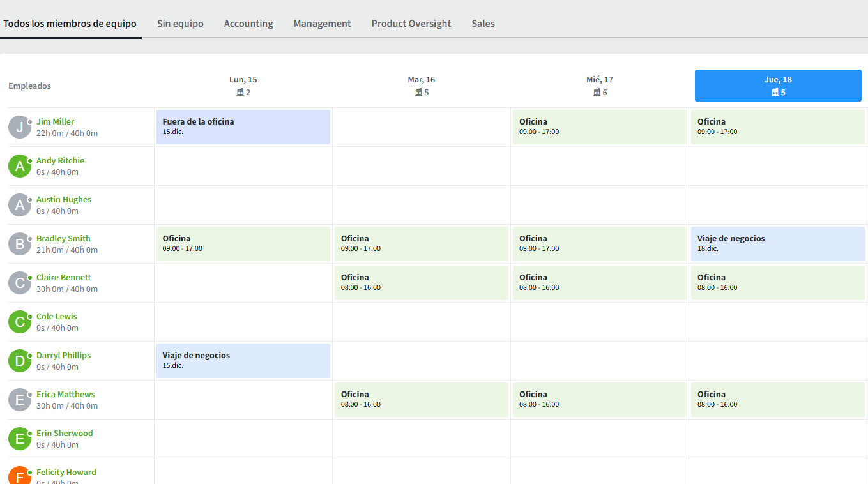The width and height of the screenshot is (868, 484).
Task: Open Erica Matthews's profile link
Action: tap(66, 395)
